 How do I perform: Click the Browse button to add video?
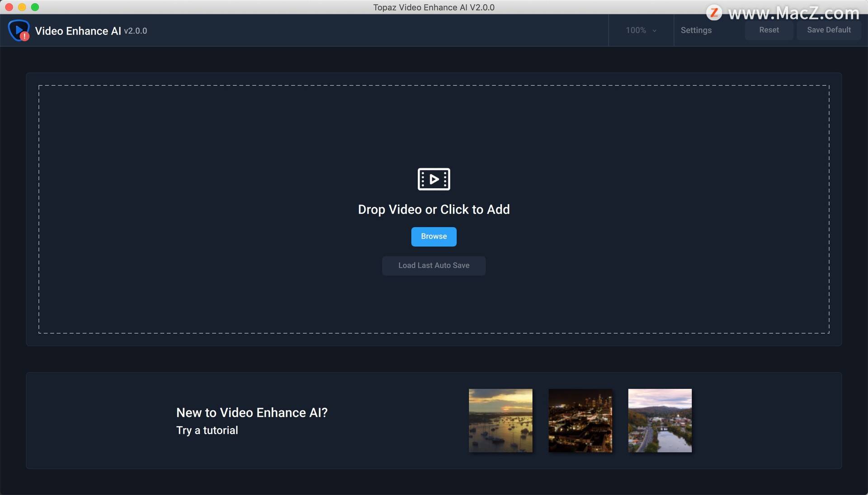[x=434, y=237]
